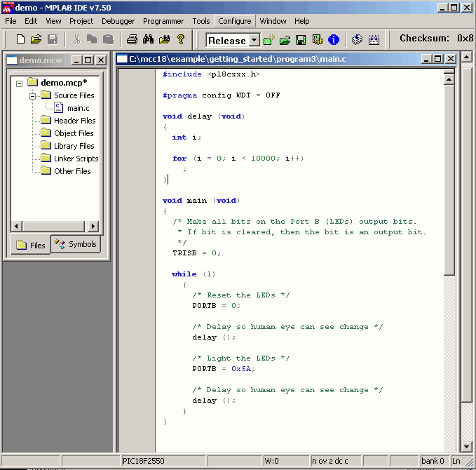Image resolution: width=476 pixels, height=470 pixels.
Task: Minimize the main.c editor window
Action: tap(426, 59)
